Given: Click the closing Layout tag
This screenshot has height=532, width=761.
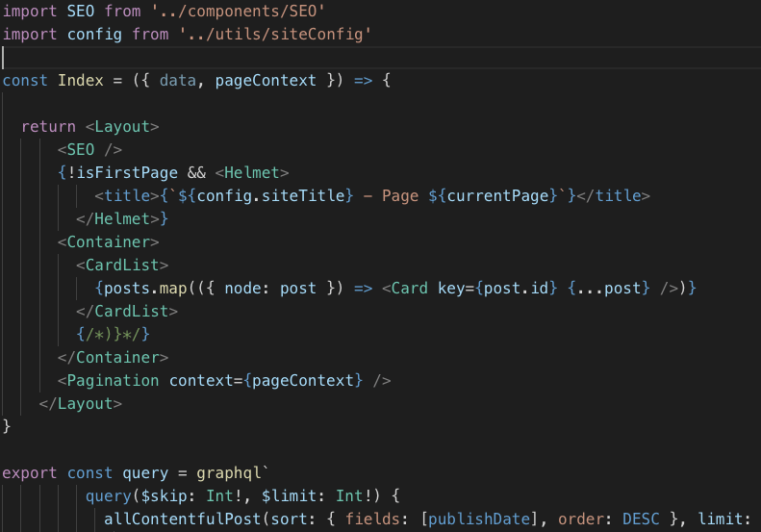Looking at the screenshot, I should click(81, 403).
